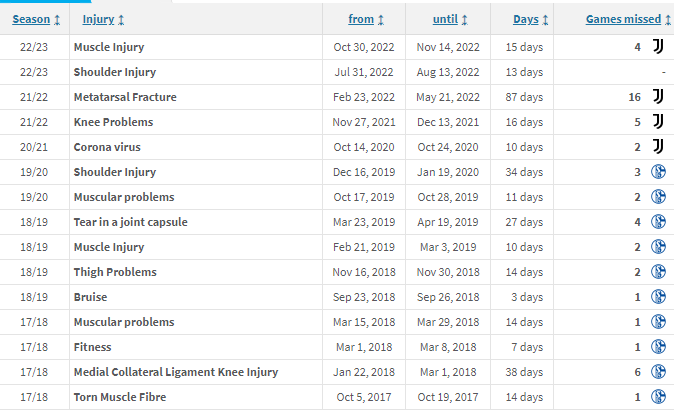This screenshot has width=674, height=412.
Task: Click Schalke crest in Medial Collateral Ligament row
Action: (658, 372)
